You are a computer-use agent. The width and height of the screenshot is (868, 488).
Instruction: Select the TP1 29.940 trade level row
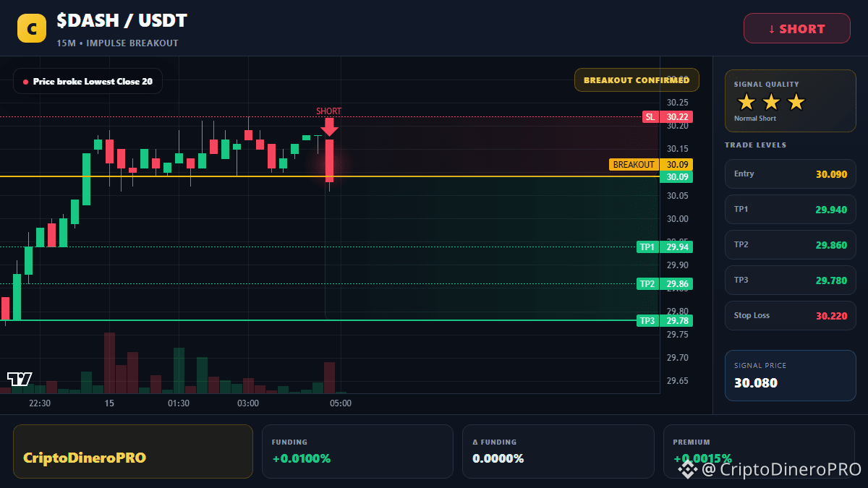tap(790, 210)
